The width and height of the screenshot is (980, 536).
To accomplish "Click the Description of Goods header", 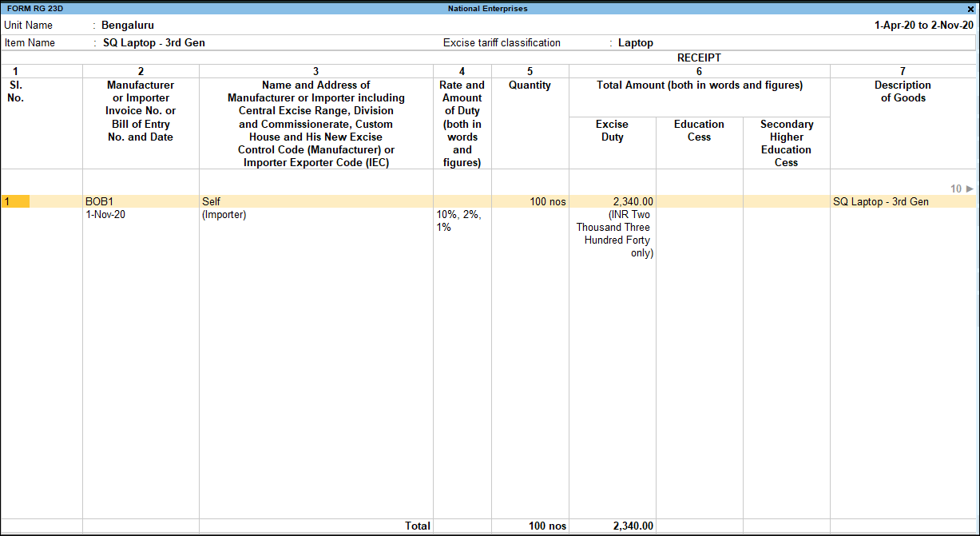I will [x=903, y=92].
